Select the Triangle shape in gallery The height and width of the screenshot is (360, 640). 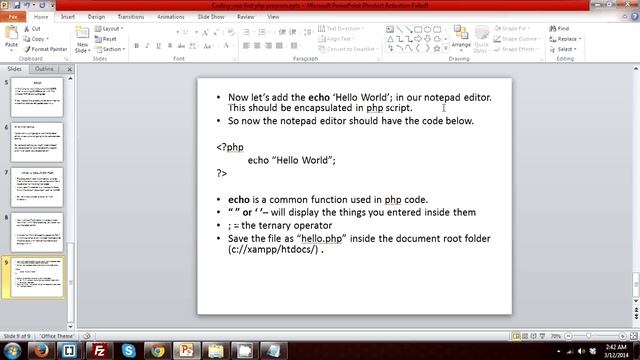390,39
